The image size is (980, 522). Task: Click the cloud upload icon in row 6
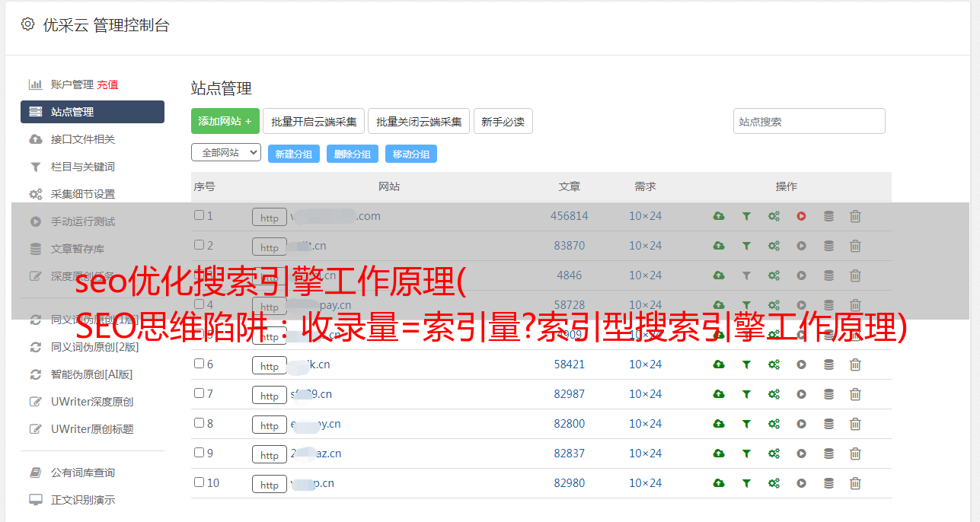[719, 364]
